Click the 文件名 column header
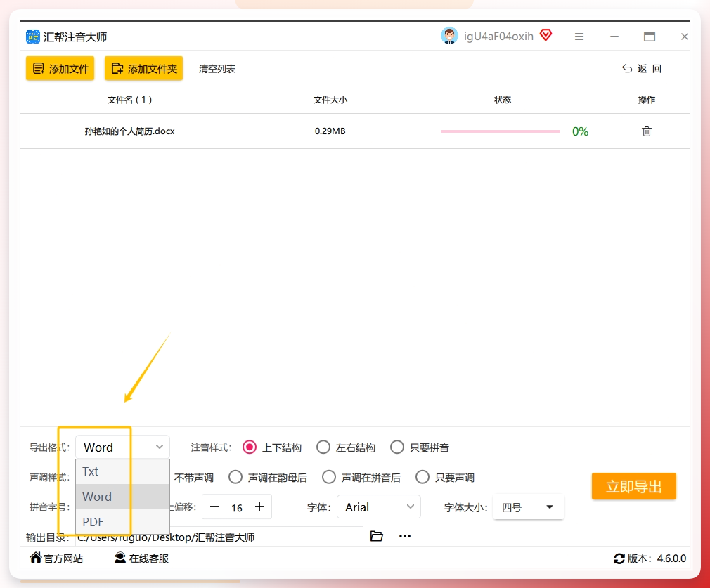 click(129, 100)
